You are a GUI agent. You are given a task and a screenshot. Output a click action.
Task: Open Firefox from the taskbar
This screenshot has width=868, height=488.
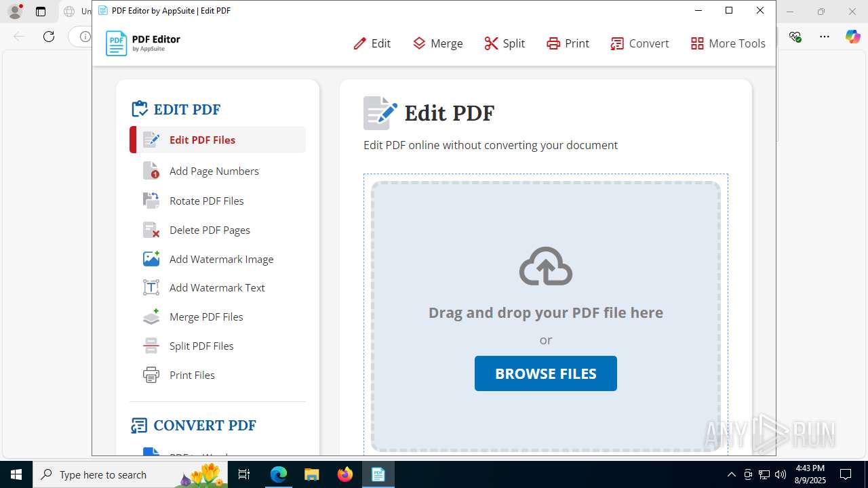click(x=344, y=474)
